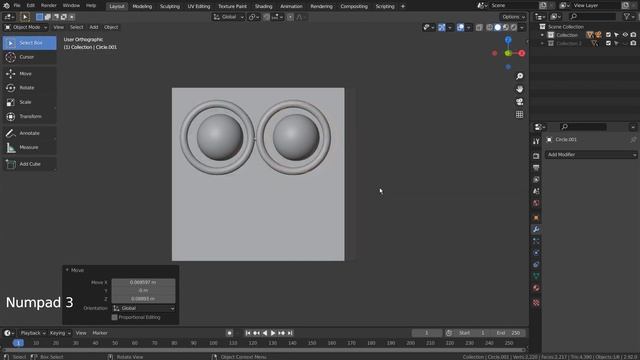Click the pan view hand icon

point(519,89)
